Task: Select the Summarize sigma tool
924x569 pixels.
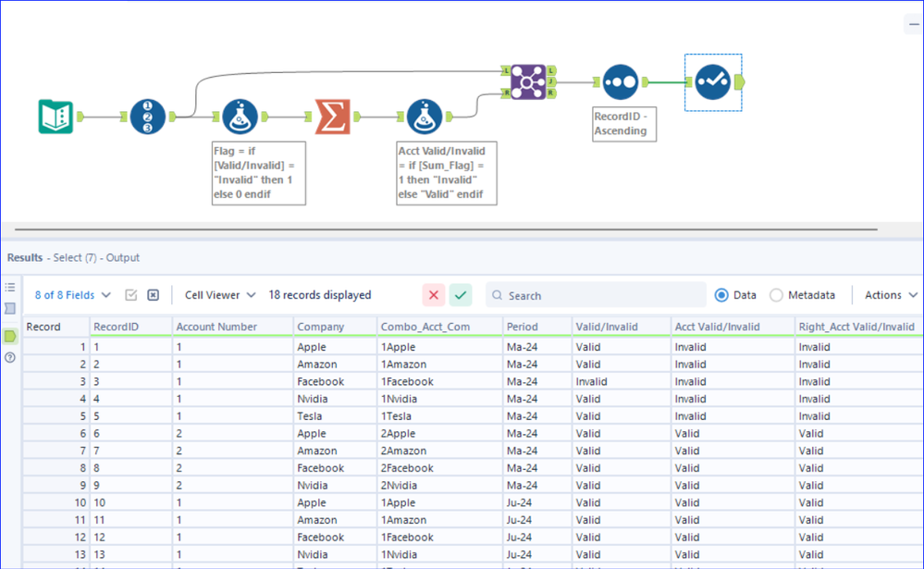Action: 332,117
